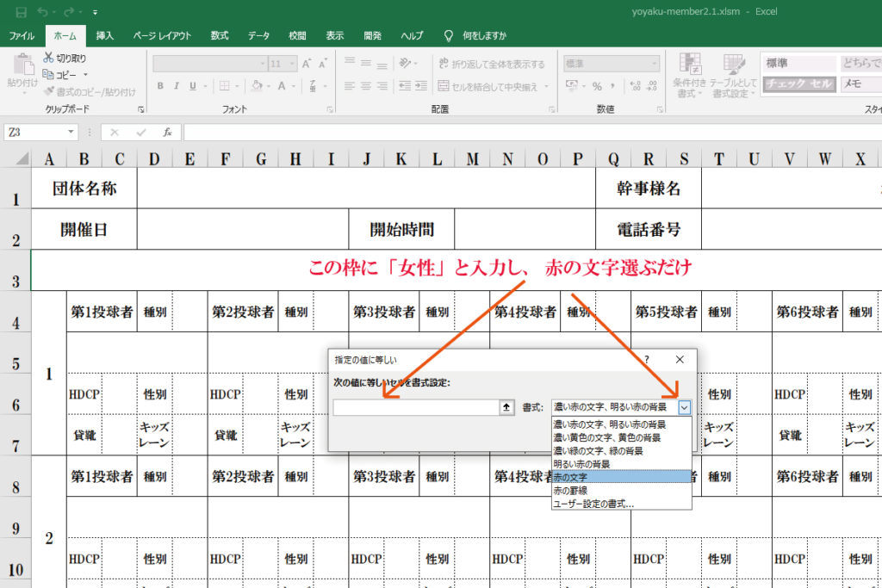This screenshot has width=882, height=588.
Task: Open the Customize Quick Access Toolbar dropdown
Action: 95,12
